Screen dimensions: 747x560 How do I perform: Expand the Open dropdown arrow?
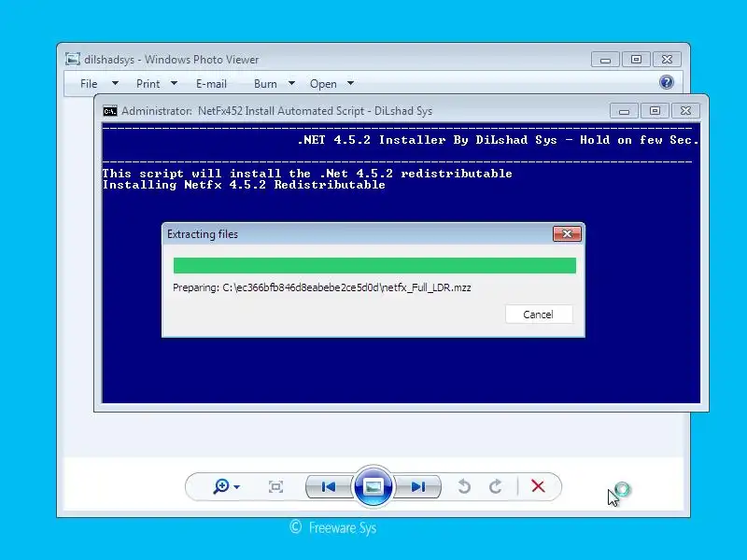(351, 83)
